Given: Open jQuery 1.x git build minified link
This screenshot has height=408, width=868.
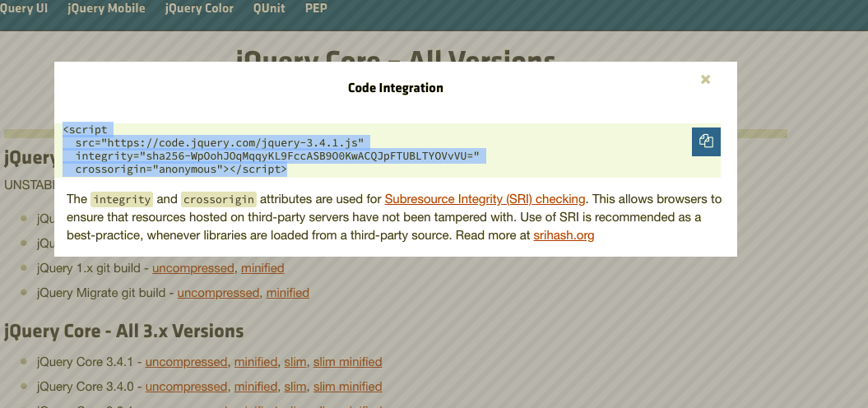Looking at the screenshot, I should (263, 268).
